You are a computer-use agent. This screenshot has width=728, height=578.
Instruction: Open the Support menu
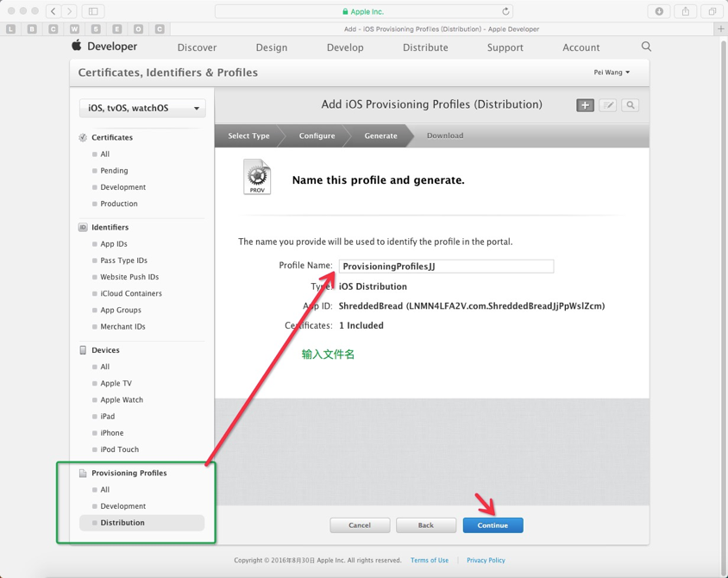pyautogui.click(x=505, y=47)
